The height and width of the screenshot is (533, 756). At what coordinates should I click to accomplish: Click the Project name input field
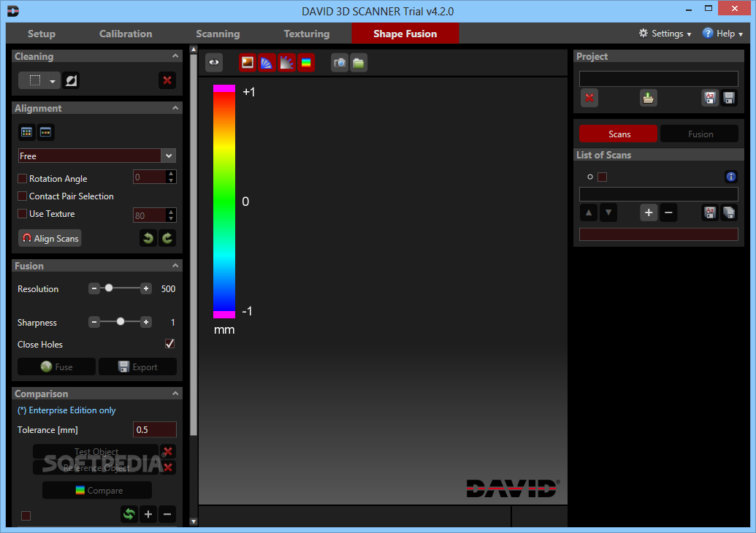(659, 79)
